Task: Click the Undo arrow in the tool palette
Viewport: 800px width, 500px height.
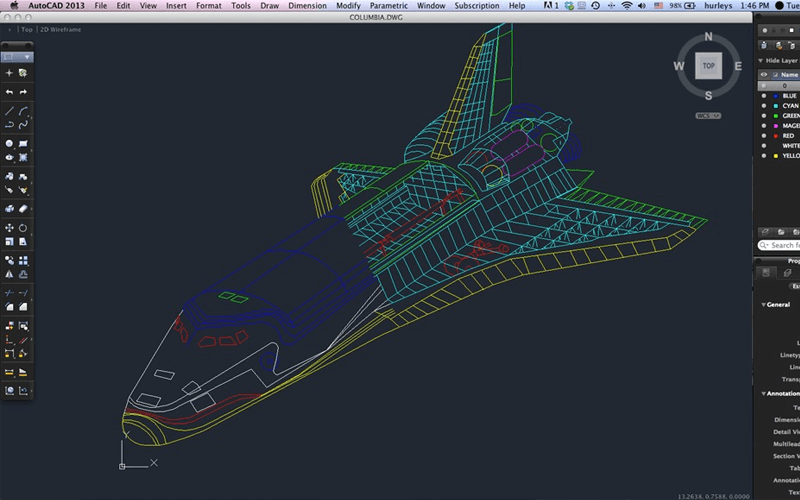Action: coord(9,92)
